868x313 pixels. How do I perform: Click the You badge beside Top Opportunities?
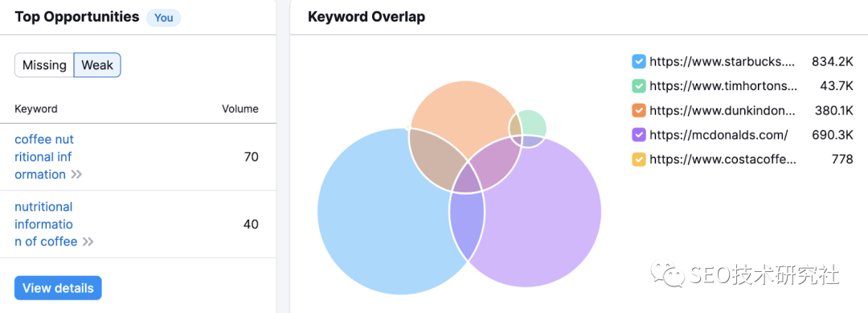[163, 18]
